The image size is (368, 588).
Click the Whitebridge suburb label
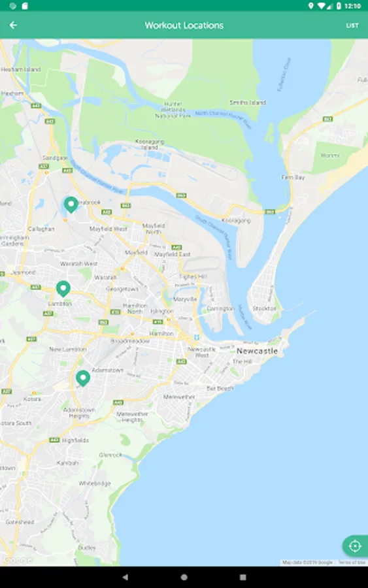(95, 483)
